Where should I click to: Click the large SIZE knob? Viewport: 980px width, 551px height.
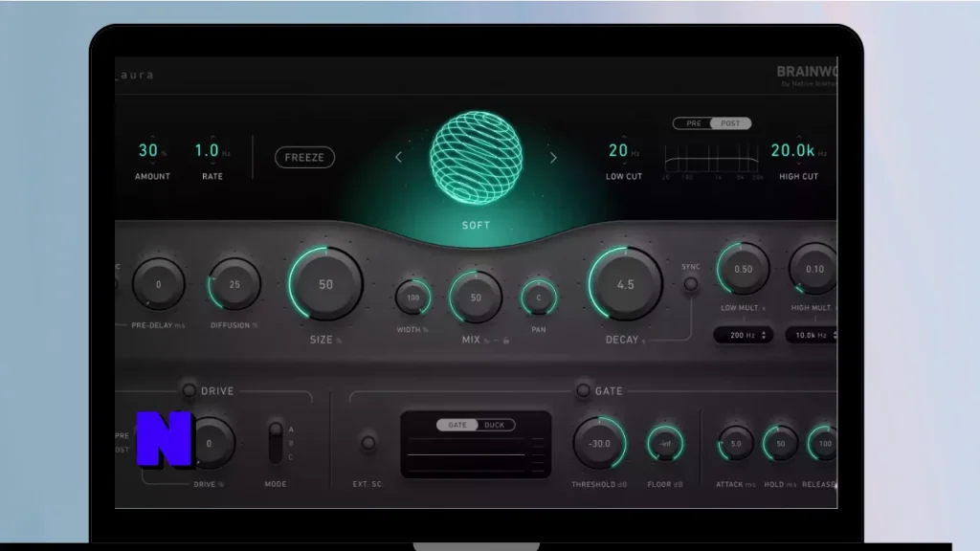click(x=325, y=284)
